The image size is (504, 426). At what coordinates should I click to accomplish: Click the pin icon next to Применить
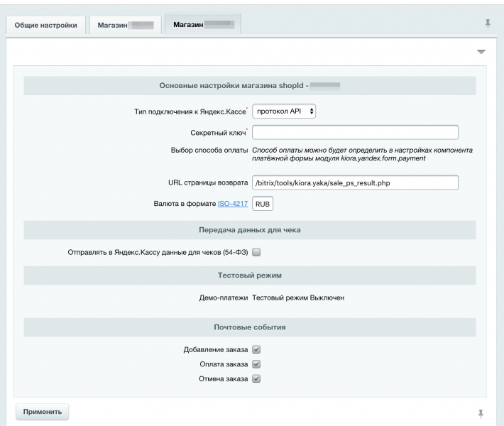(481, 413)
